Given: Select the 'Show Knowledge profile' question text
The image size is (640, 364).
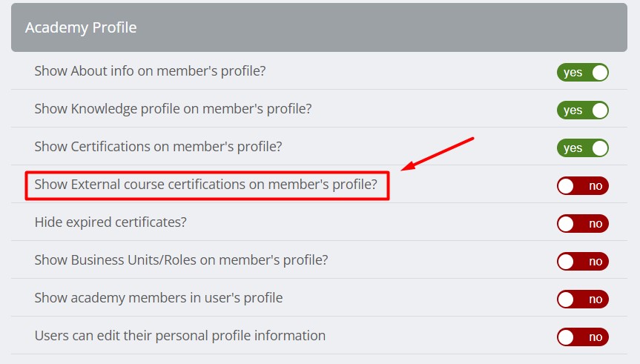Looking at the screenshot, I should (173, 109).
